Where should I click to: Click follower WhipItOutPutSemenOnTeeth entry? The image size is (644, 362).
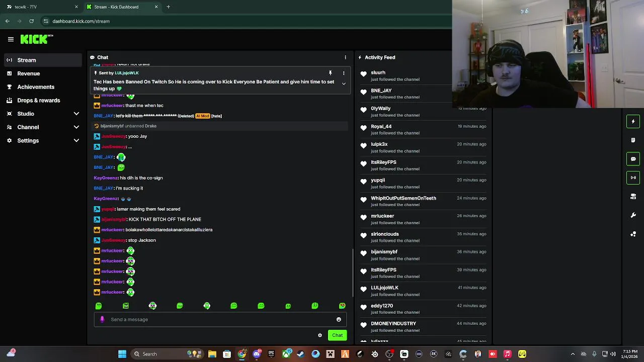point(404,198)
